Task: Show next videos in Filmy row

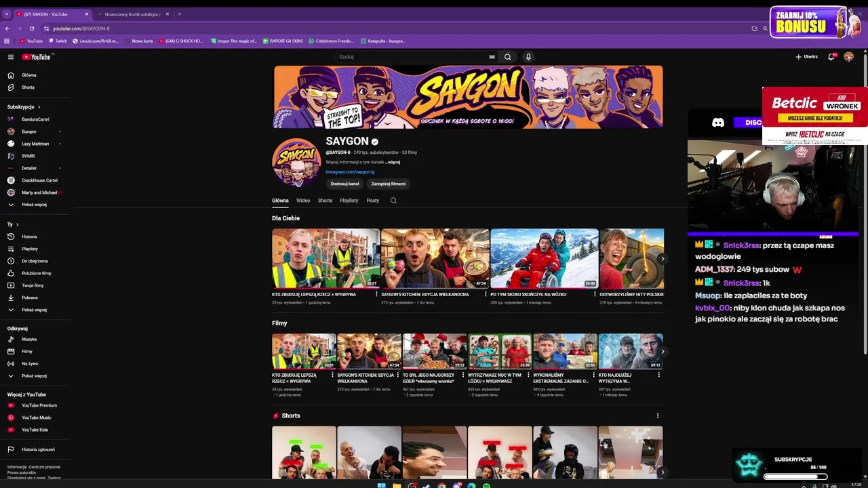Action: click(x=663, y=352)
